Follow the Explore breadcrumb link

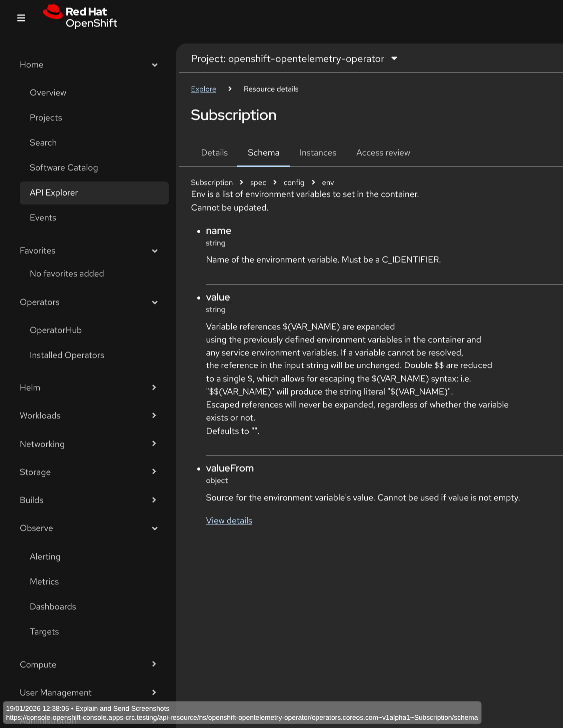(203, 89)
